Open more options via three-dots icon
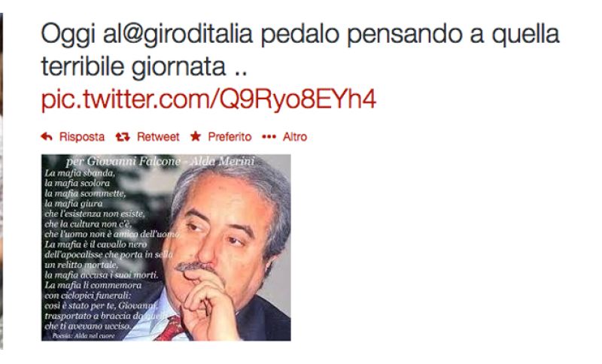 pyautogui.click(x=269, y=137)
